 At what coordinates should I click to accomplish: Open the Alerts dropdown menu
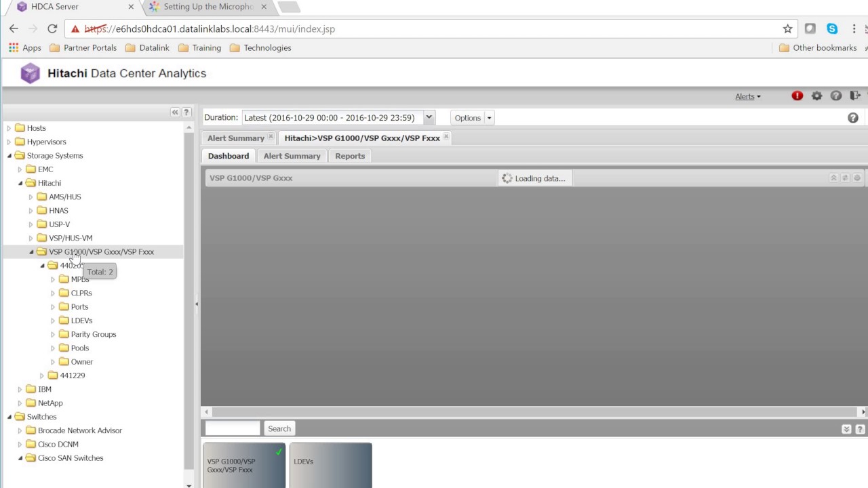(x=748, y=96)
